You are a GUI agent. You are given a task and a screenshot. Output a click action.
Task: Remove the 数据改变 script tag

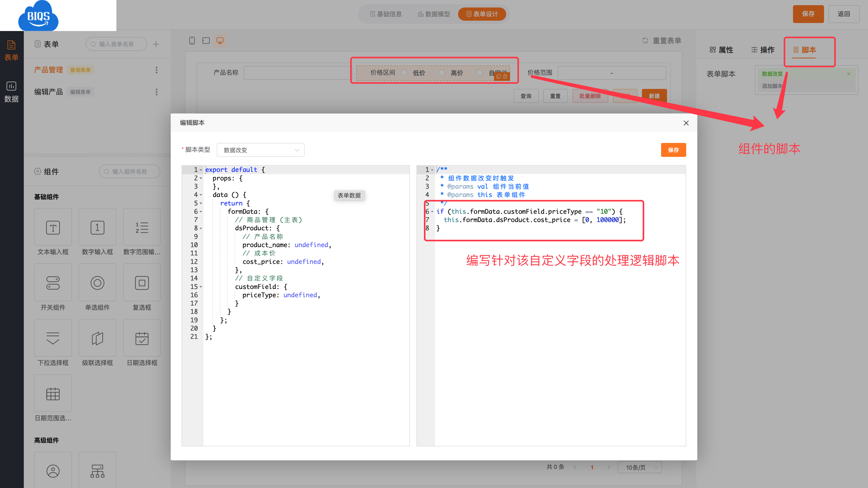[849, 74]
